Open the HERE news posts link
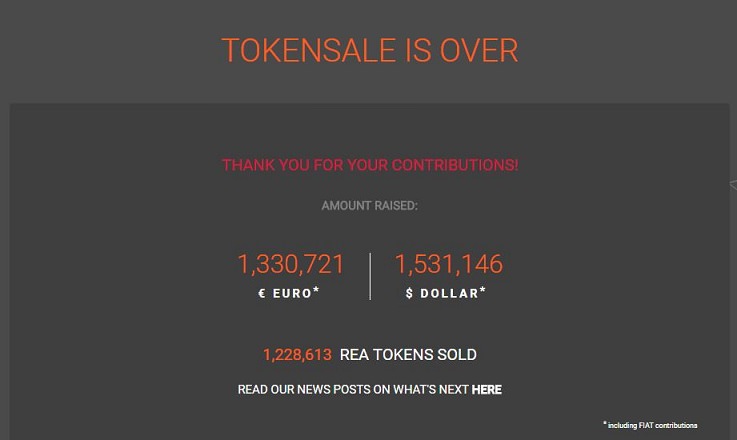 tap(486, 390)
